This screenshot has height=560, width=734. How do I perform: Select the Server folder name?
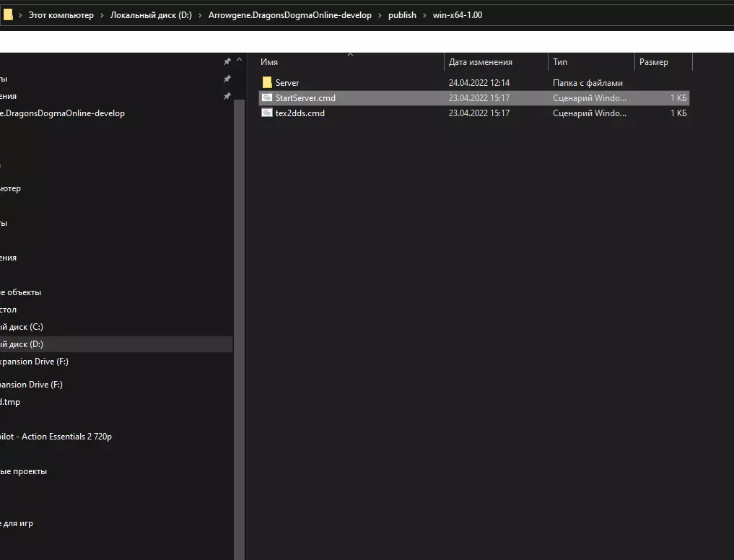[287, 83]
